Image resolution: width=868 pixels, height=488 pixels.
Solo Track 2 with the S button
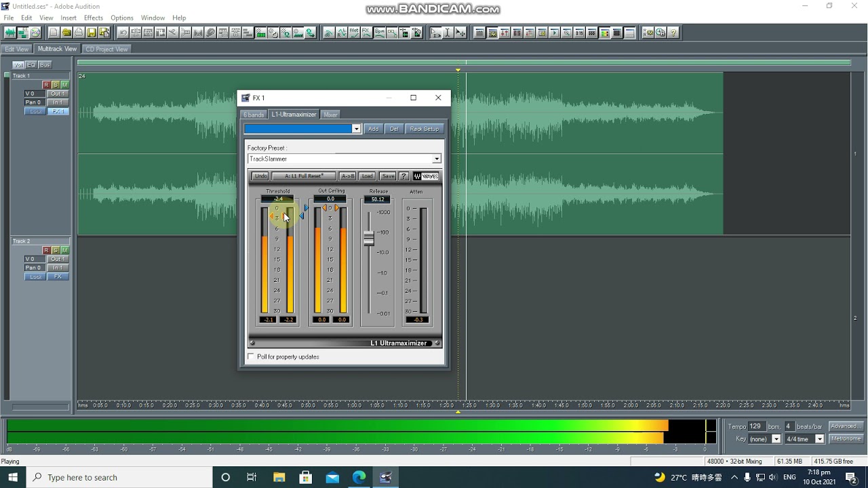click(56, 250)
